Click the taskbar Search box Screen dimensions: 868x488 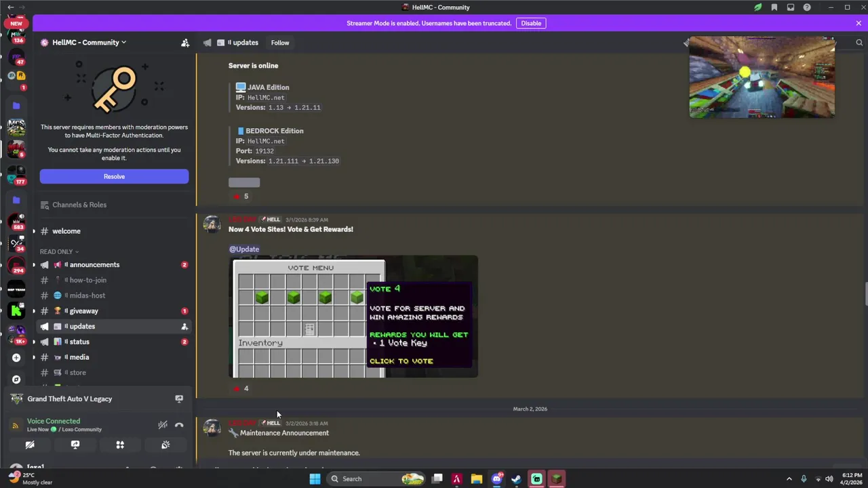(376, 479)
